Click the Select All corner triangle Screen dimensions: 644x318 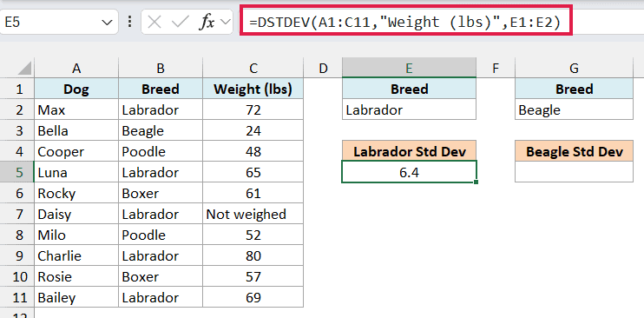pyautogui.click(x=24, y=69)
